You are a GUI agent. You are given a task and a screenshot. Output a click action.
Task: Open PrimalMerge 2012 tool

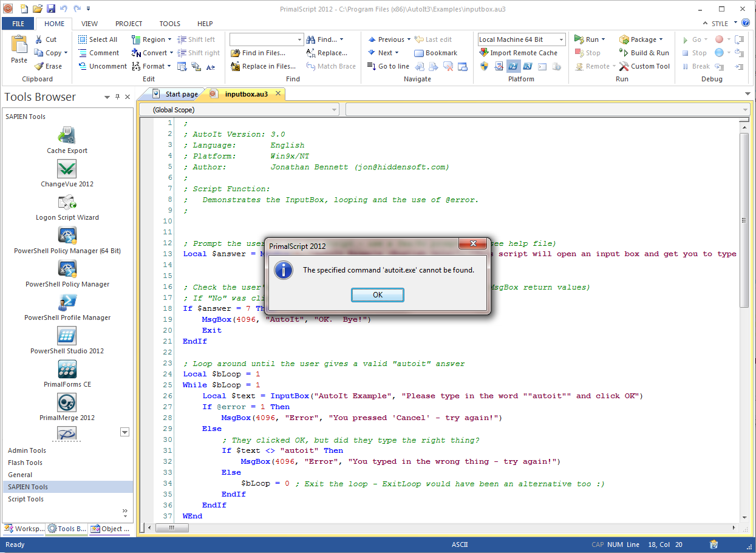(67, 407)
